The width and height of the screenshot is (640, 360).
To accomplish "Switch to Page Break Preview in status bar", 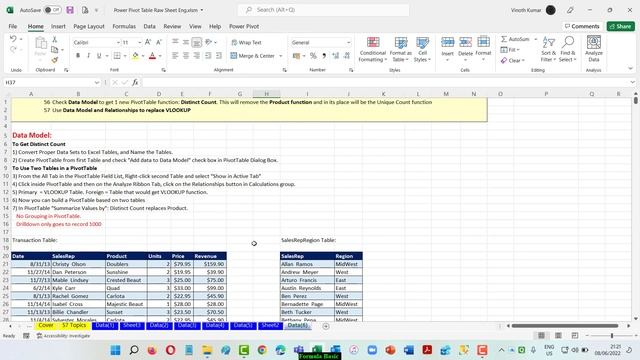I will 575,336.
